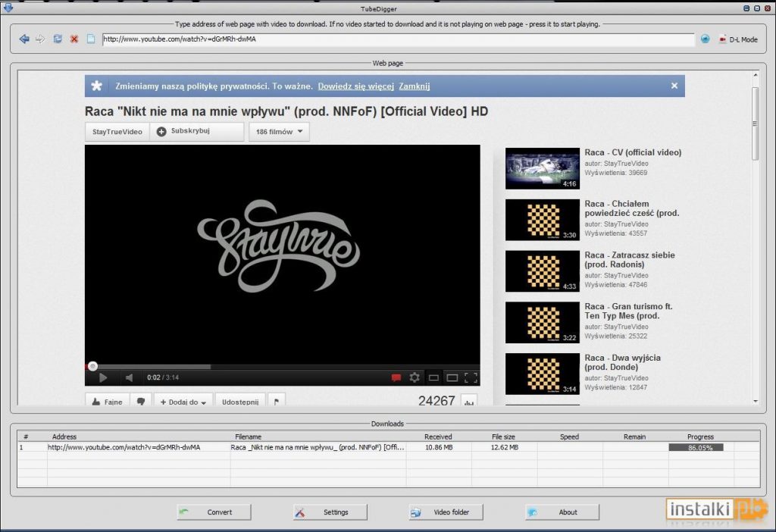Play the video with the play button
Viewport: 776px width, 532px height.
103,377
